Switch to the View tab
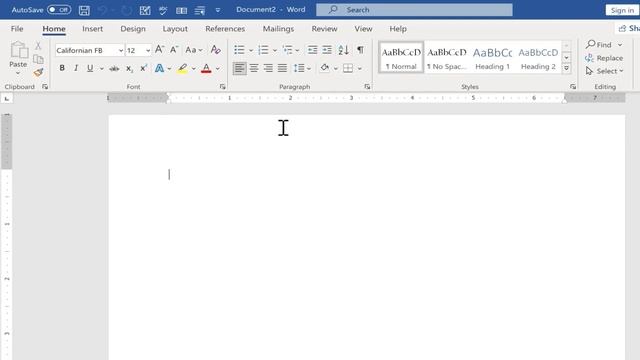The image size is (640, 360). tap(363, 29)
